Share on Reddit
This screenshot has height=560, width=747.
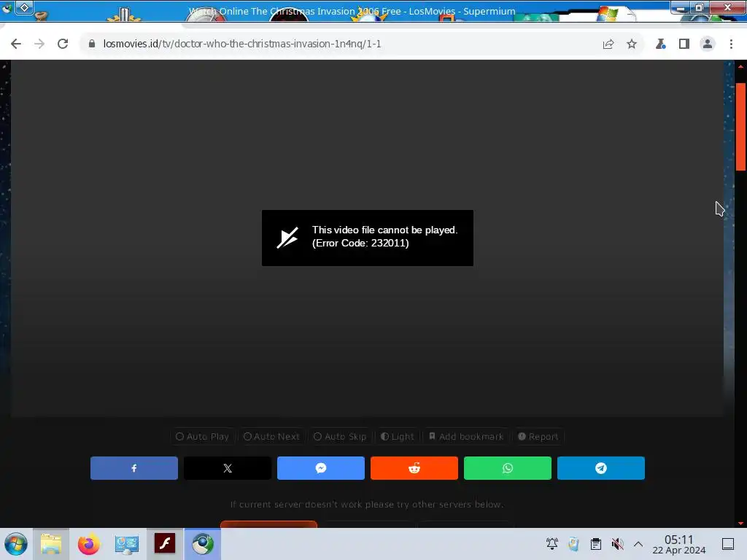414,468
